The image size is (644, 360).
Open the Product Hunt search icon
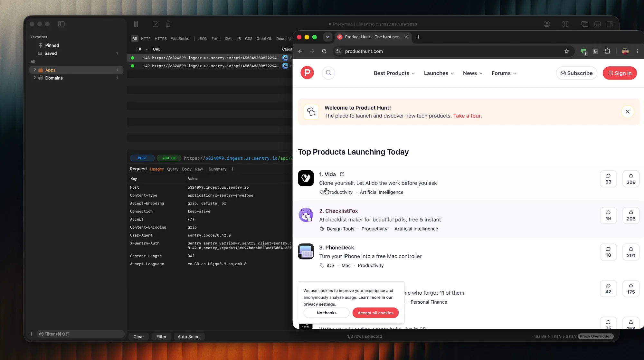point(328,73)
